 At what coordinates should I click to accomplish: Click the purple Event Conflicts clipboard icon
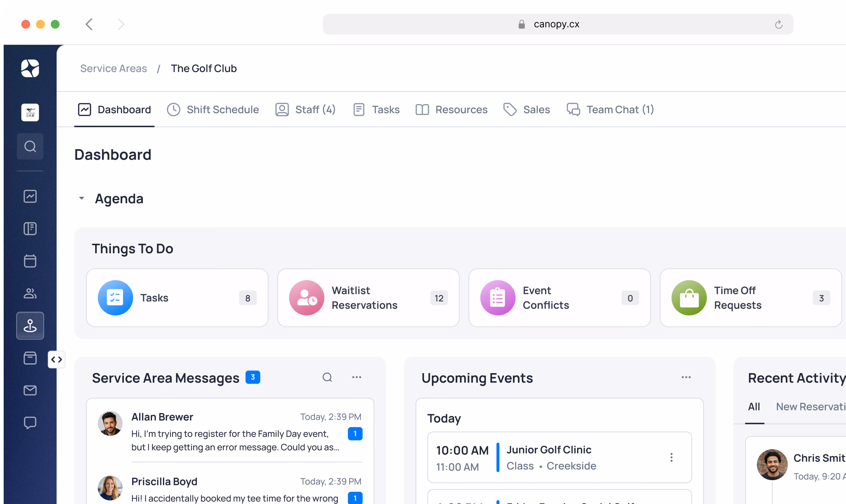[498, 298]
